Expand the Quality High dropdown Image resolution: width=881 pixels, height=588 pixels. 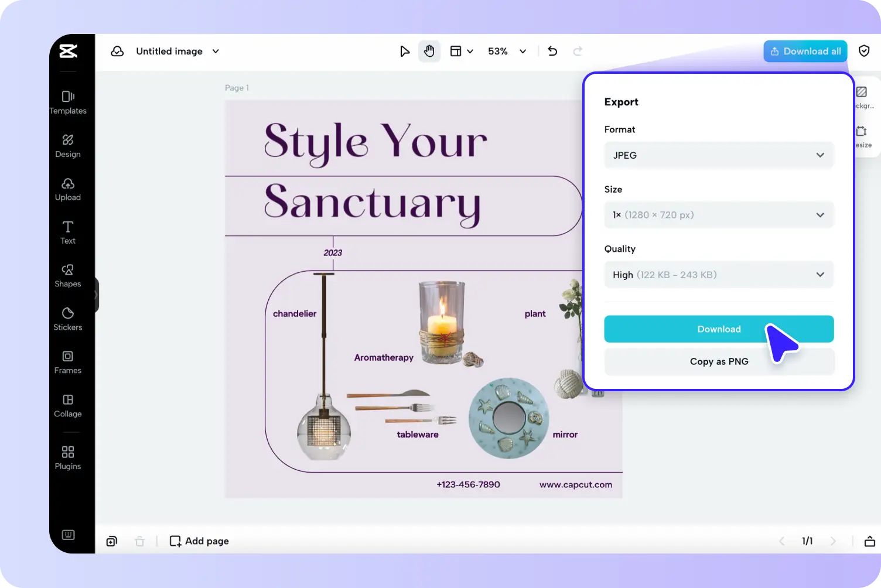[x=718, y=275]
